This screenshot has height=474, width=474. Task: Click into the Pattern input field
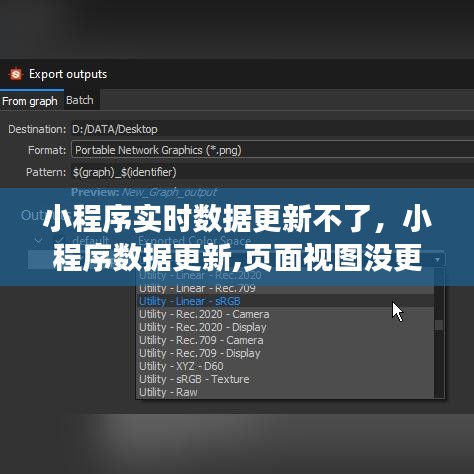[273, 172]
